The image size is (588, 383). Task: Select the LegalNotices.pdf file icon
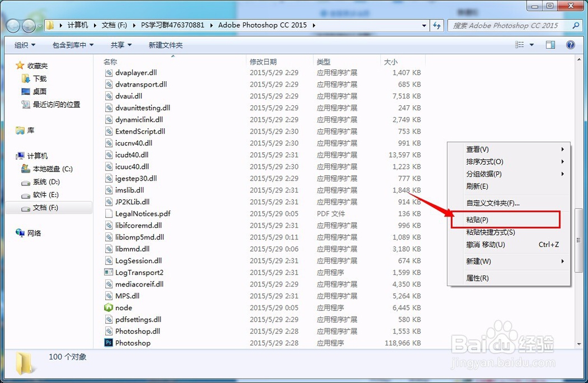click(x=109, y=214)
